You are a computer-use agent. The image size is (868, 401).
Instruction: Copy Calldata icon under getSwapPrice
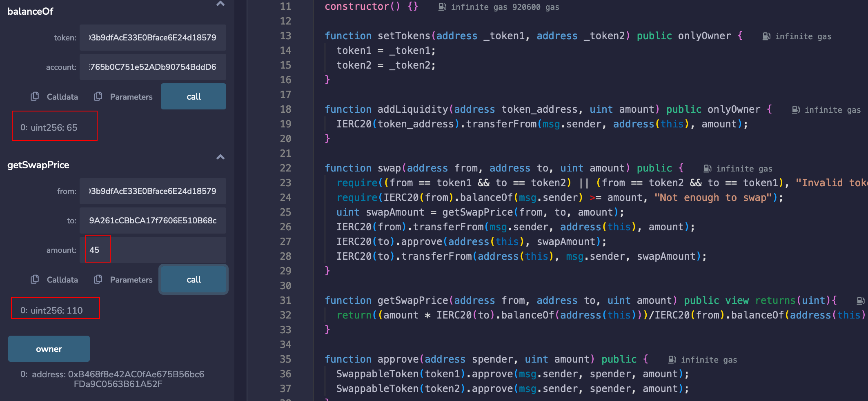[35, 279]
